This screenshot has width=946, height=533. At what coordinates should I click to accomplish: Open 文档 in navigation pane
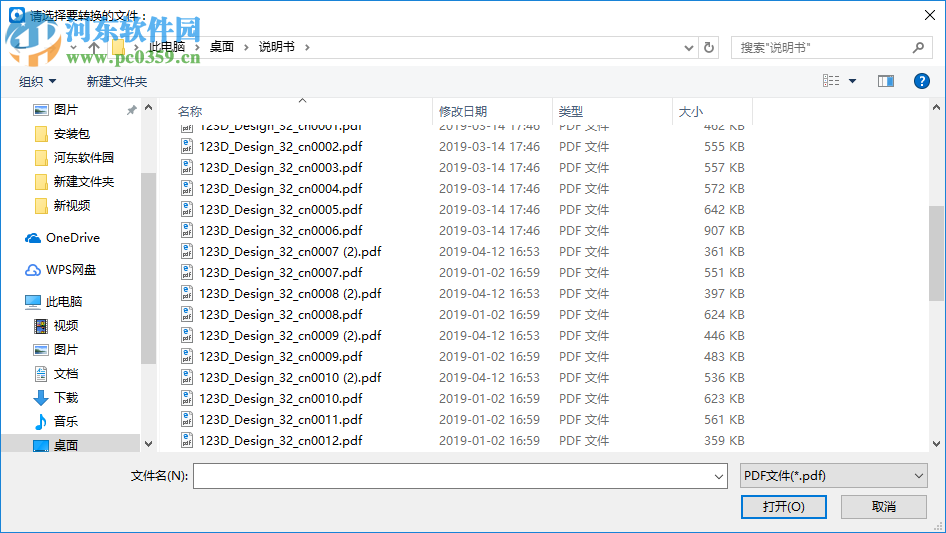pyautogui.click(x=65, y=374)
